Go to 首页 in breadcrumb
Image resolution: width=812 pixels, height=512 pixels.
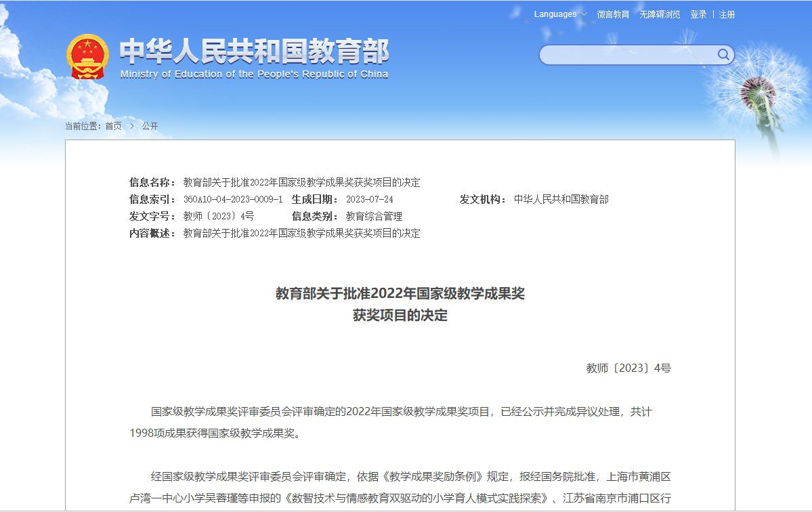click(x=113, y=126)
